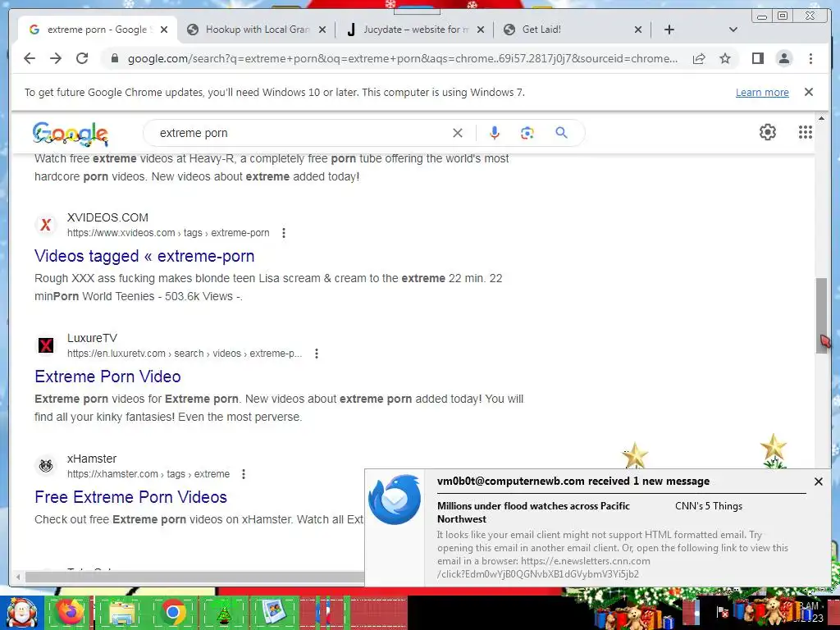Open a new browser tab
The image size is (840, 630).
pyautogui.click(x=669, y=30)
